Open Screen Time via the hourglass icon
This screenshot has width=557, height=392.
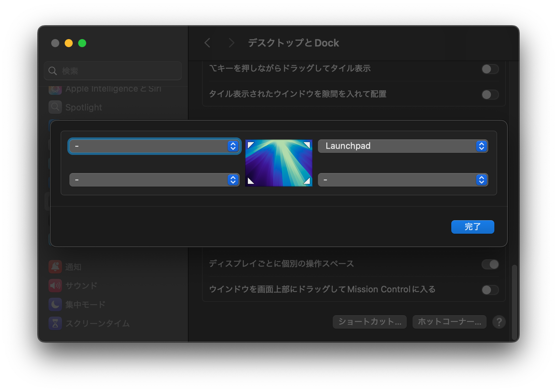(x=55, y=323)
